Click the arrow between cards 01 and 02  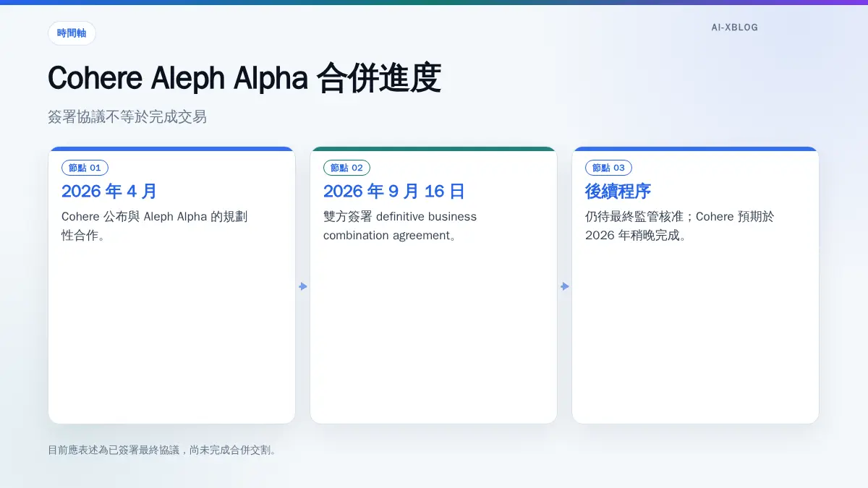pyautogui.click(x=303, y=286)
